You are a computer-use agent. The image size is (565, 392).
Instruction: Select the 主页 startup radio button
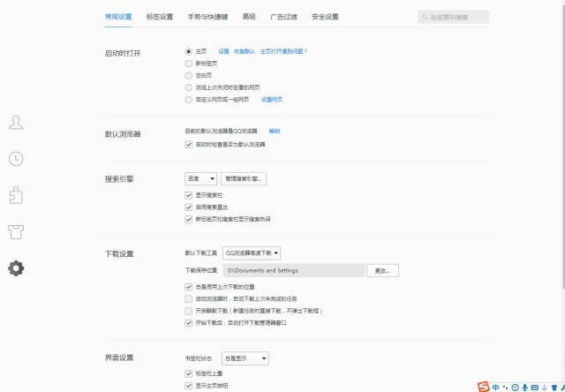(x=188, y=51)
